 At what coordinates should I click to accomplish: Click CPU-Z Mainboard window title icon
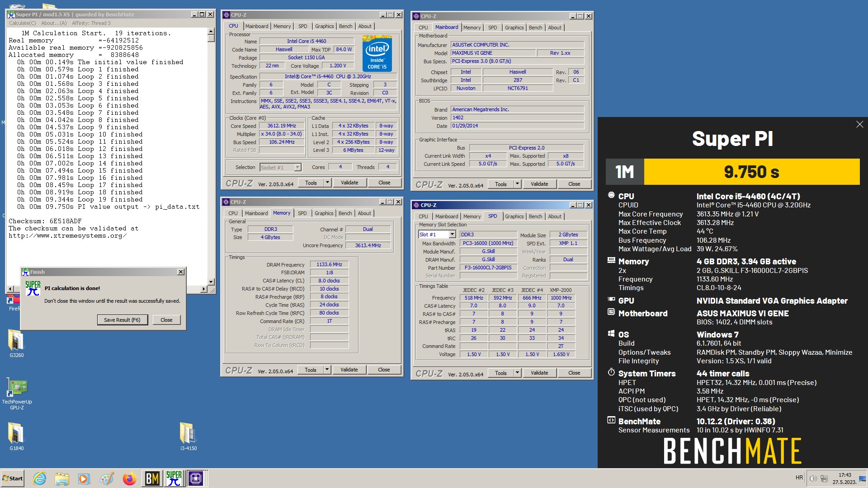(416, 16)
